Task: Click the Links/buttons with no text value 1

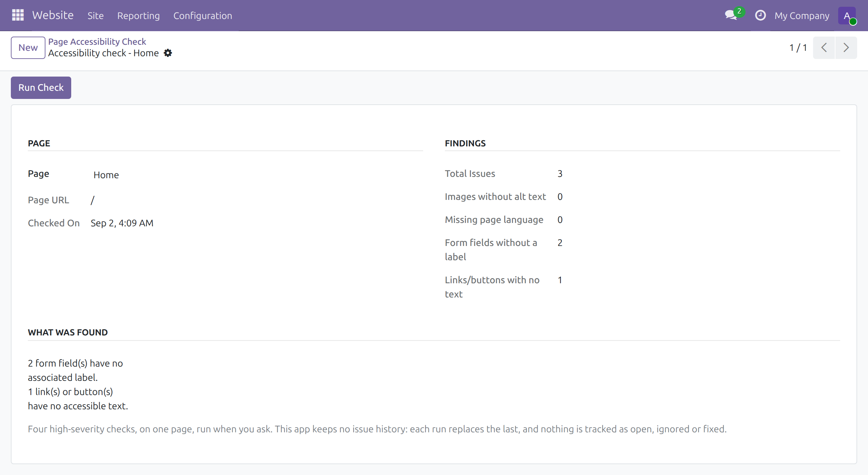Action: click(x=560, y=280)
